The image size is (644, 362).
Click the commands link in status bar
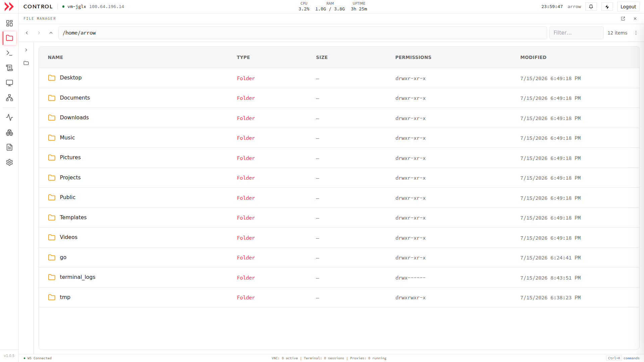pyautogui.click(x=632, y=358)
